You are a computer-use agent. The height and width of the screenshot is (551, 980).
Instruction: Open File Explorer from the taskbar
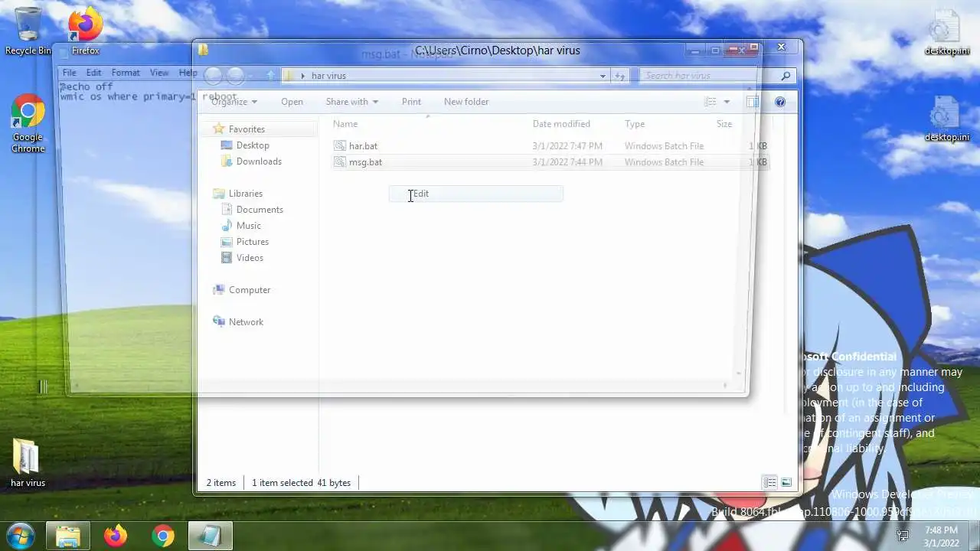click(x=68, y=536)
